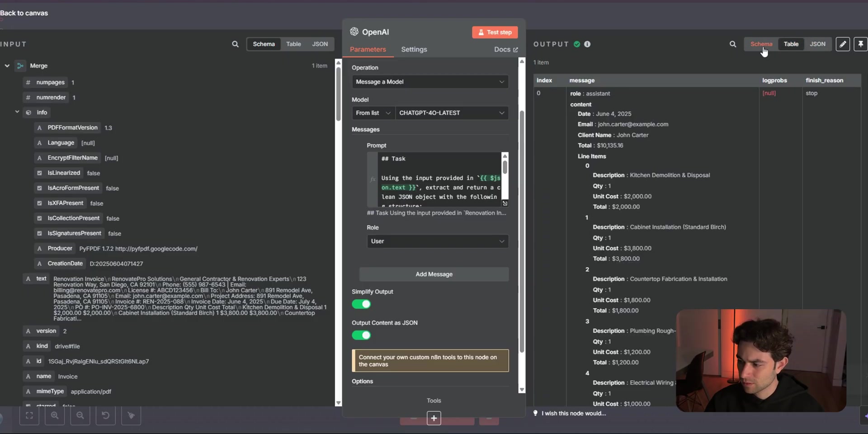Image resolution: width=868 pixels, height=434 pixels.
Task: Click the numrender number type icon
Action: pos(28,98)
